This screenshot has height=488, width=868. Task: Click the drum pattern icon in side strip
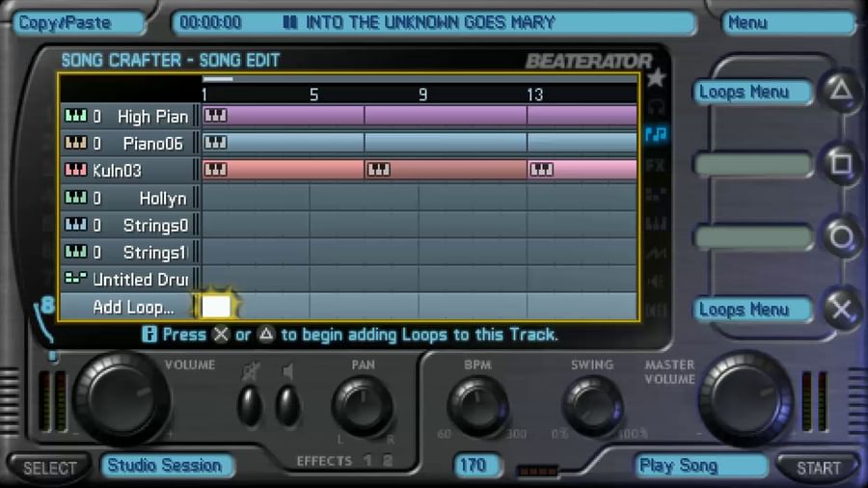click(656, 195)
